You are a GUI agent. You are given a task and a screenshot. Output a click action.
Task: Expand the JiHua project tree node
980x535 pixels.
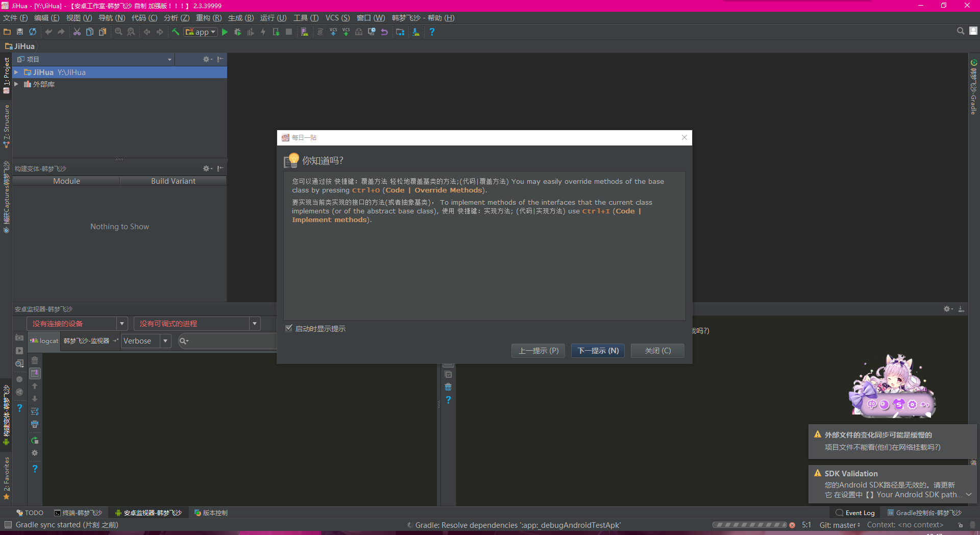16,72
